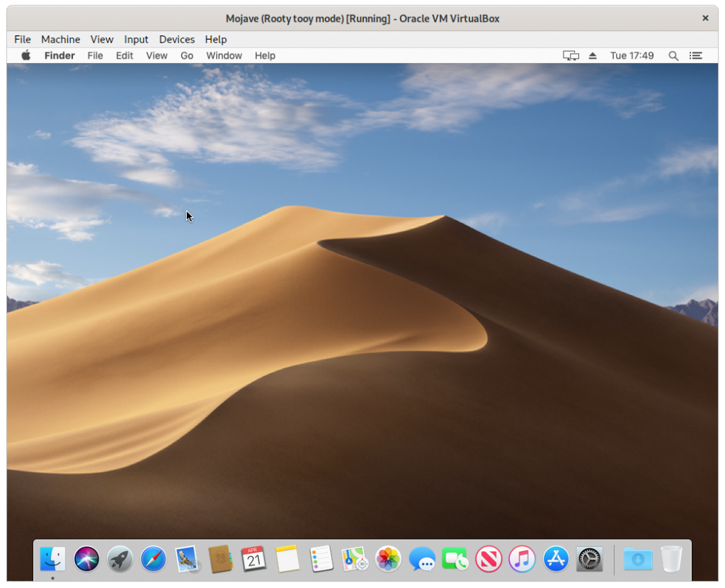Open Launchpad rocket icon

click(x=120, y=559)
